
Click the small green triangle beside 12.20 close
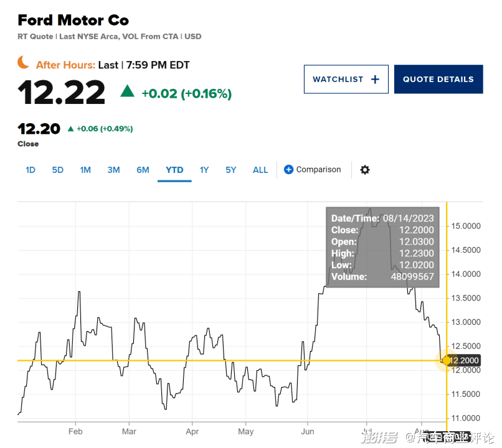[x=71, y=129]
